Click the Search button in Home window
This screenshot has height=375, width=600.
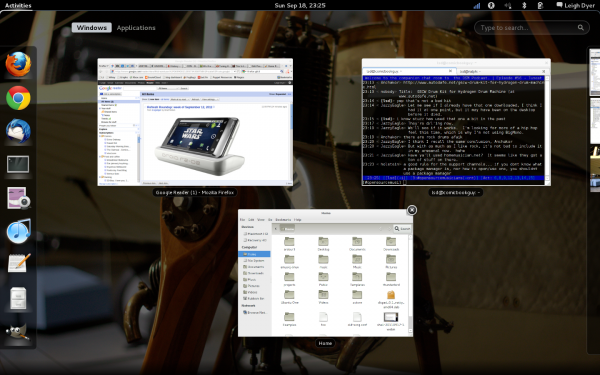(402, 228)
